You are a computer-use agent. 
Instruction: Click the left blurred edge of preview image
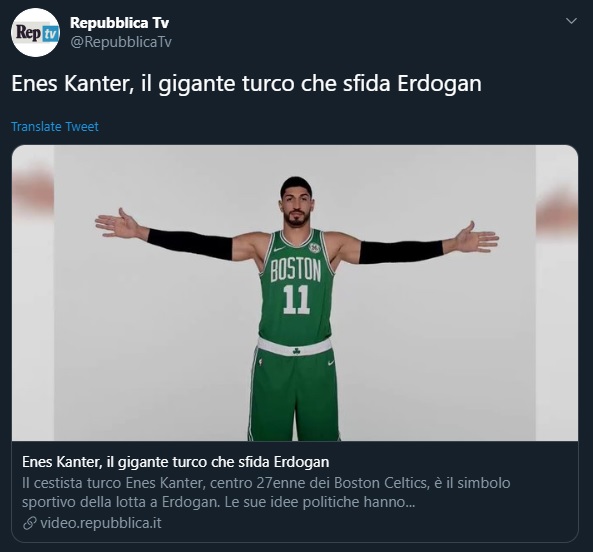[33, 293]
